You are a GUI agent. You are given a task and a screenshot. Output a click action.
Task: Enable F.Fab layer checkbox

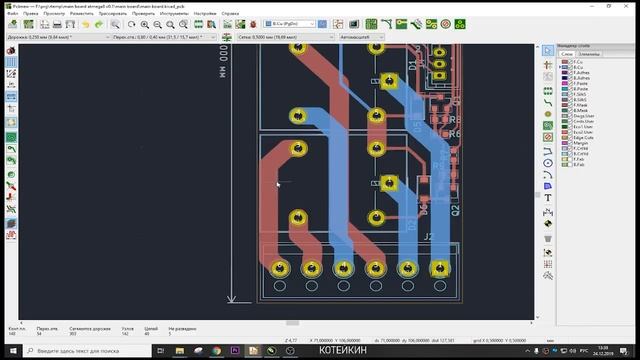pyautogui.click(x=571, y=160)
